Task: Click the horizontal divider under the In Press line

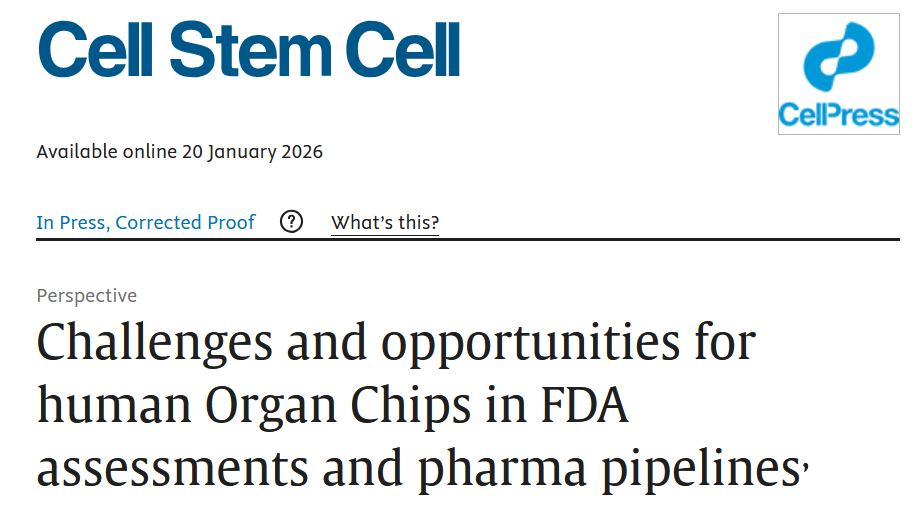Action: point(467,240)
